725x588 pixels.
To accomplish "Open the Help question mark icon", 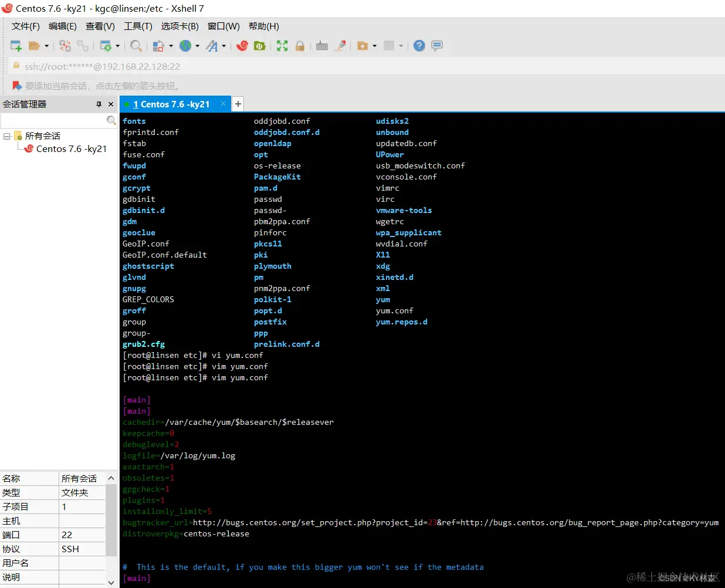I will [x=419, y=46].
